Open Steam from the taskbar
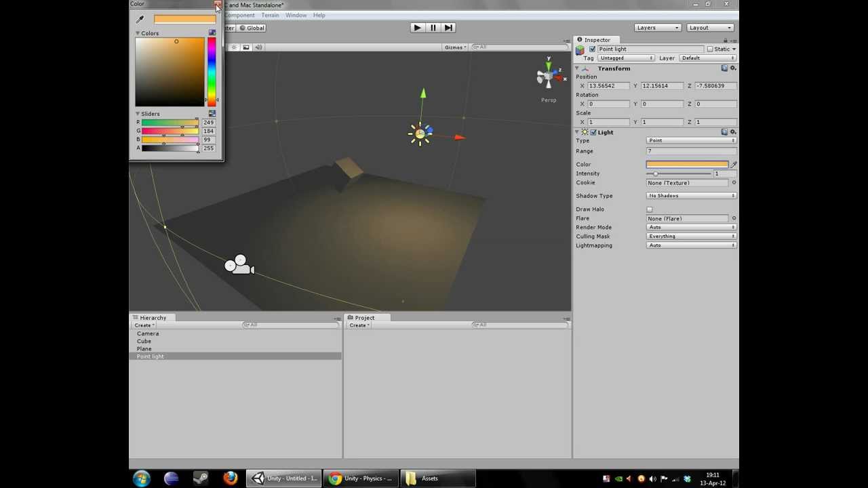Image resolution: width=868 pixels, height=488 pixels. (201, 479)
